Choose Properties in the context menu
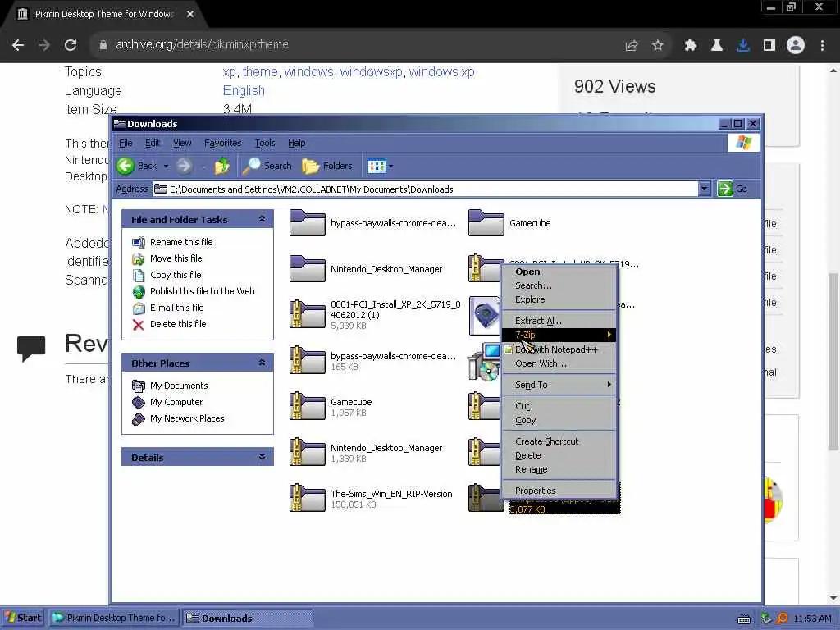Viewport: 840px width, 630px height. pos(559,491)
